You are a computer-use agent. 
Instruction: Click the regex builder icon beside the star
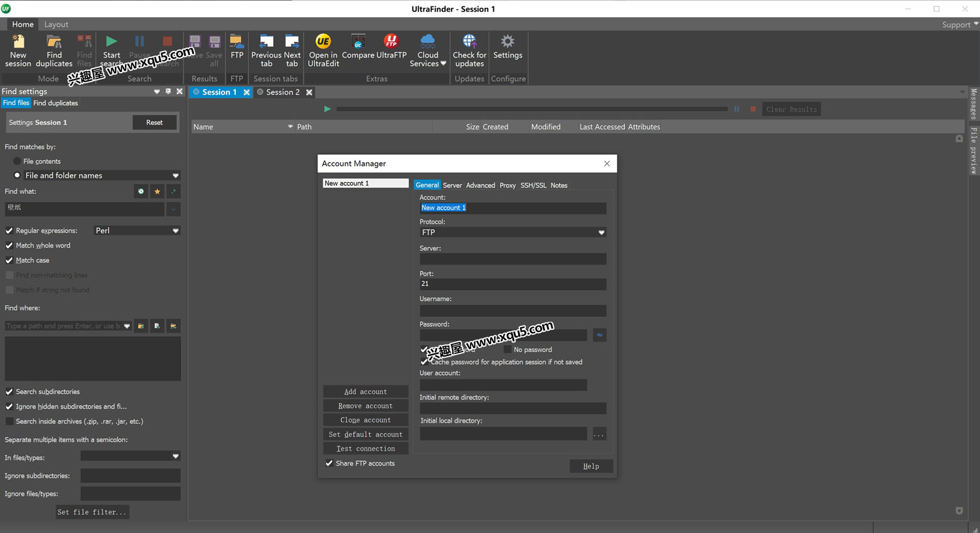[x=173, y=191]
